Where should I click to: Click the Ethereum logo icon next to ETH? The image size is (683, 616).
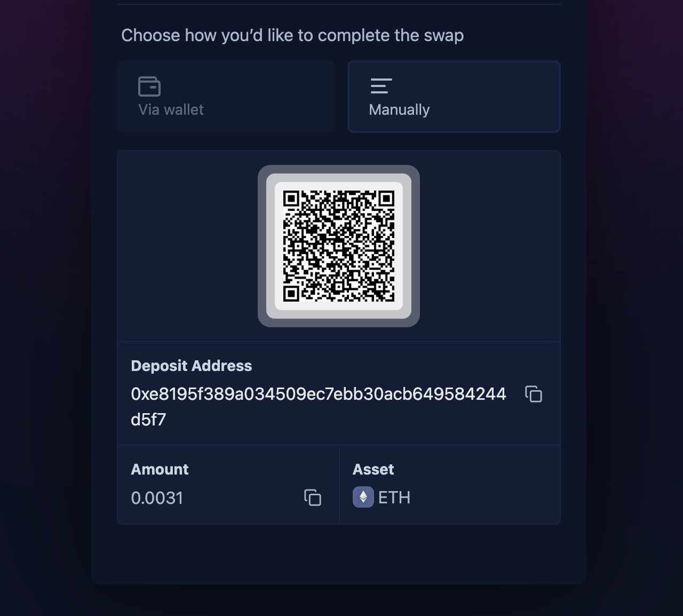tap(363, 497)
